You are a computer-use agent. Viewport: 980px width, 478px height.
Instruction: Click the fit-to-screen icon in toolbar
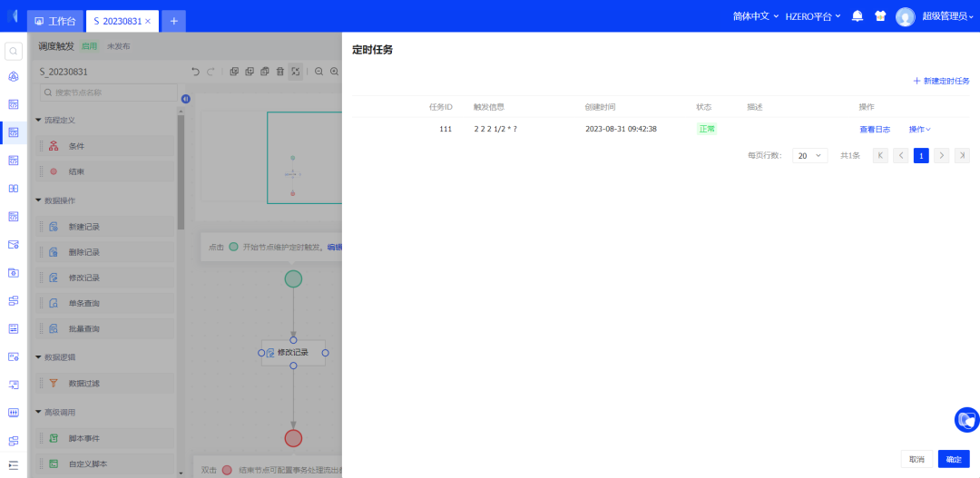click(x=296, y=72)
